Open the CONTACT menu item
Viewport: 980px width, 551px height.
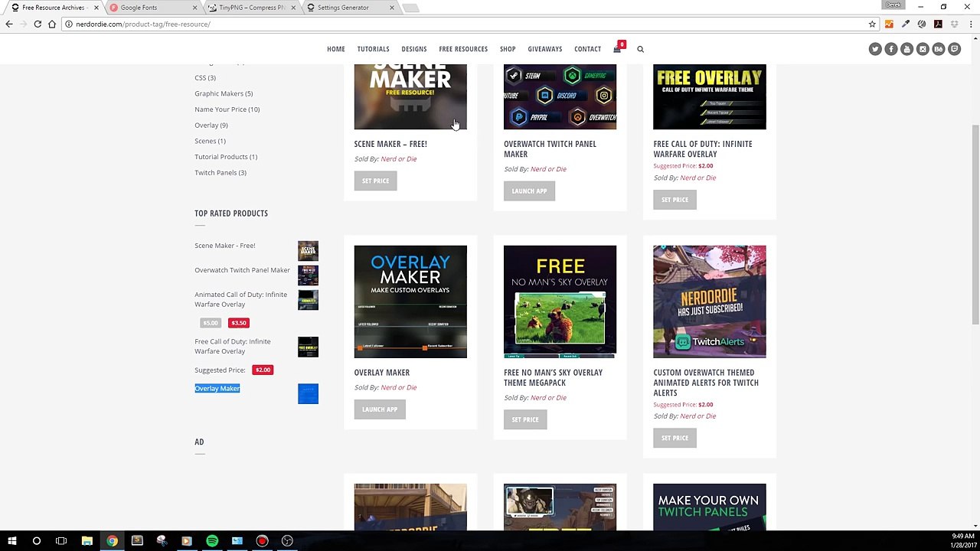[588, 49]
